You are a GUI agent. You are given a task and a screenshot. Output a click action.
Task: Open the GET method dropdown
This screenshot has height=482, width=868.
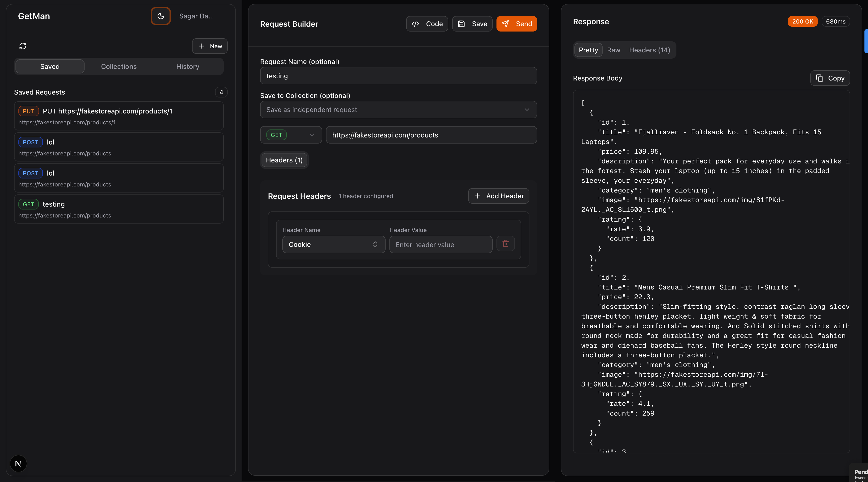pyautogui.click(x=291, y=135)
